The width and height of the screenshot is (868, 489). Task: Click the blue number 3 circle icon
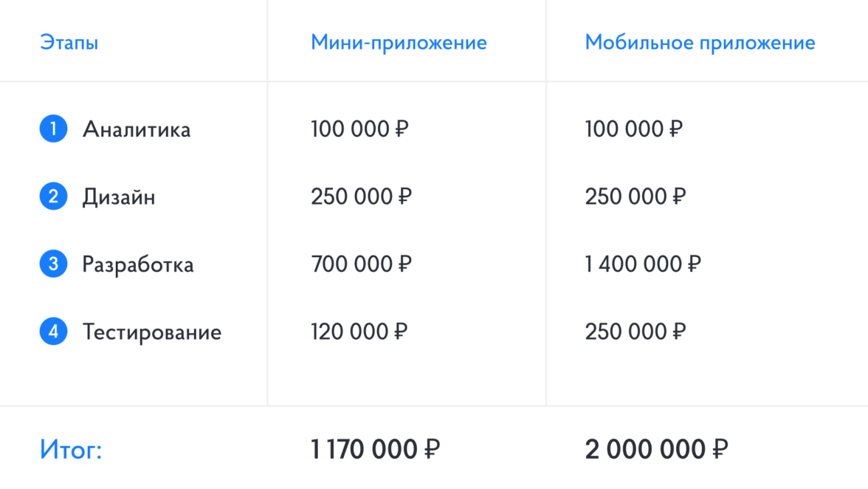[x=53, y=264]
